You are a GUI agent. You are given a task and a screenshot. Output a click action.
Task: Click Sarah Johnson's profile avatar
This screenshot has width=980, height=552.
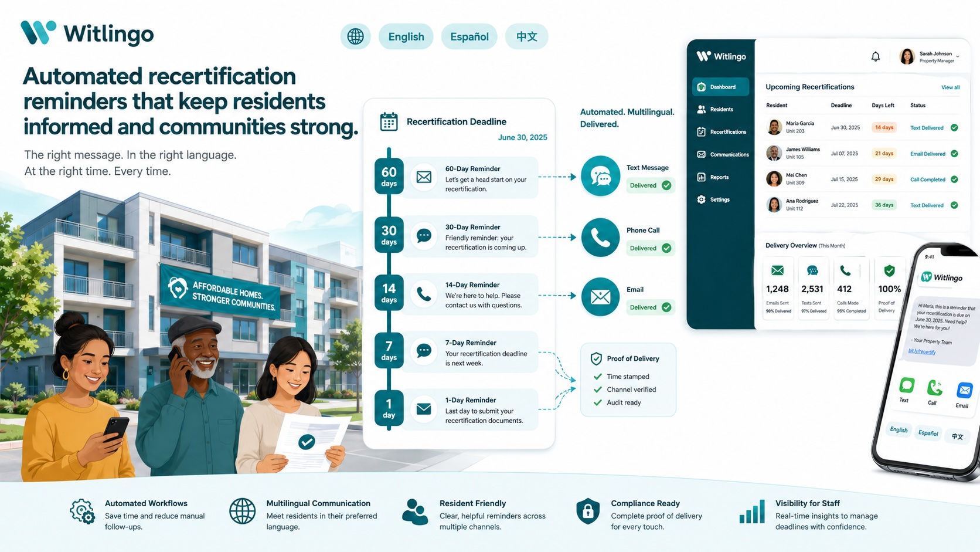(x=907, y=56)
